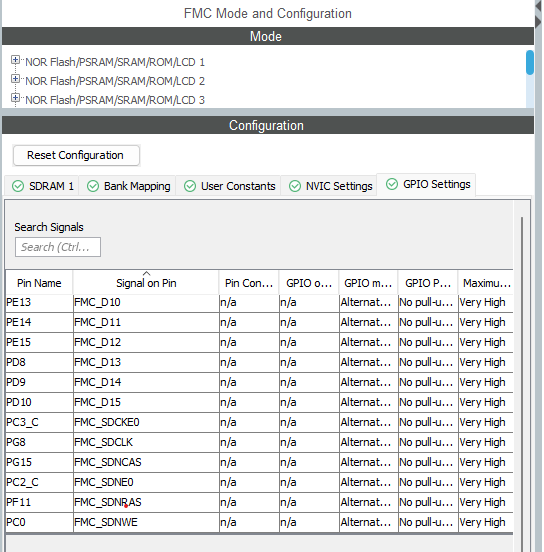Expand NOR Flash/PSRAM/SRAM/ROM/LCD 1 tree node
Viewport: 544px width, 552px height.
15,60
